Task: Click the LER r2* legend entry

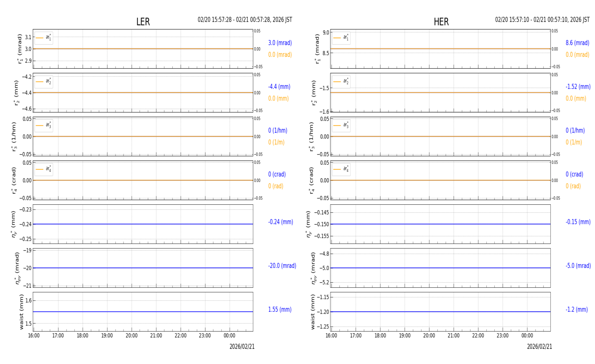Action: 44,82
